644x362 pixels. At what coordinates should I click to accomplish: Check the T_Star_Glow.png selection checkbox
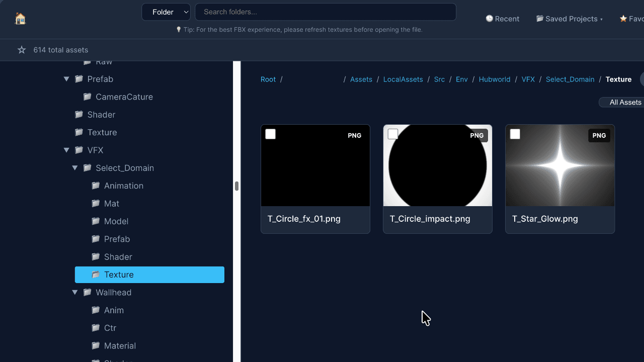click(515, 134)
